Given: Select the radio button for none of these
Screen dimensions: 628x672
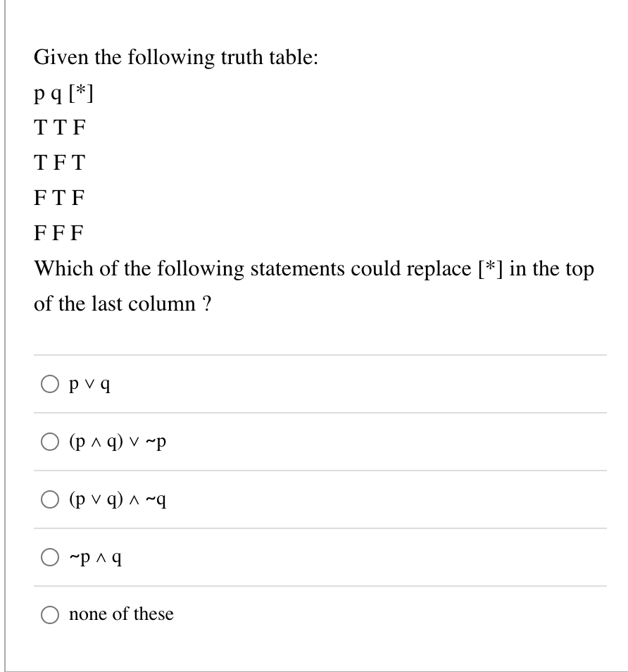Looking at the screenshot, I should coord(50,614).
